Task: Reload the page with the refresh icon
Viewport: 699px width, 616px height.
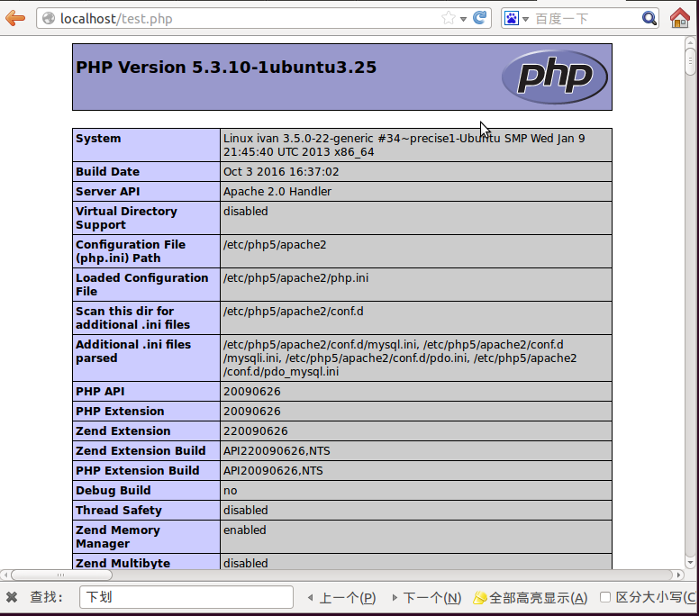Action: coord(480,18)
